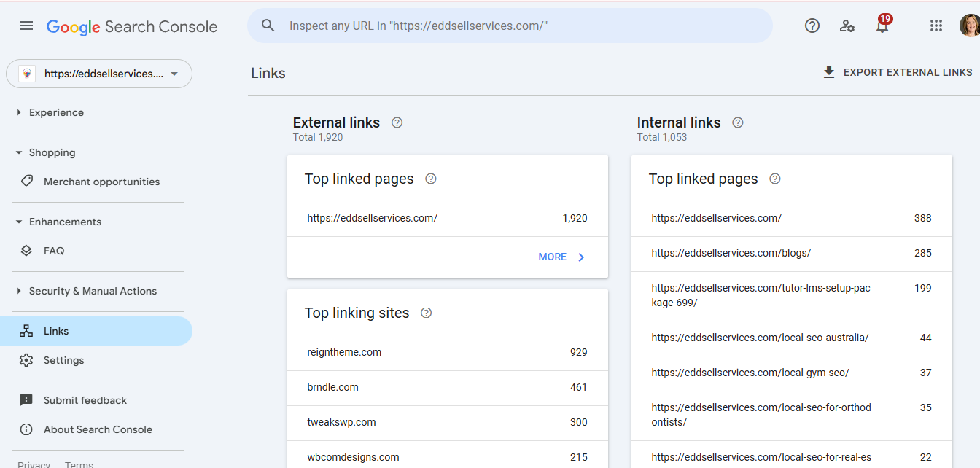Open Submit feedback in sidebar
Image resolution: width=980 pixels, height=468 pixels.
[x=96, y=400]
